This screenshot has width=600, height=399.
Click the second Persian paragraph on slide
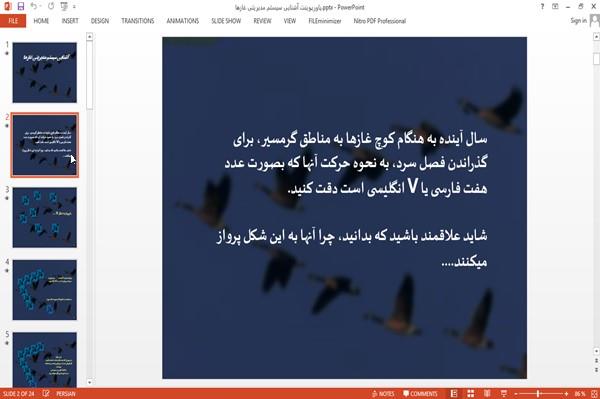coord(352,249)
